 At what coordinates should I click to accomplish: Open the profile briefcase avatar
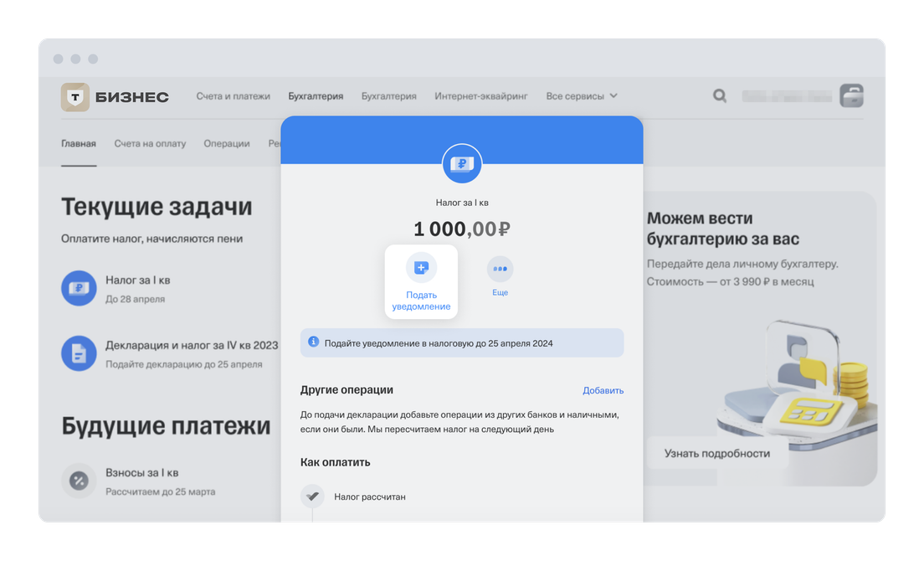(x=851, y=95)
